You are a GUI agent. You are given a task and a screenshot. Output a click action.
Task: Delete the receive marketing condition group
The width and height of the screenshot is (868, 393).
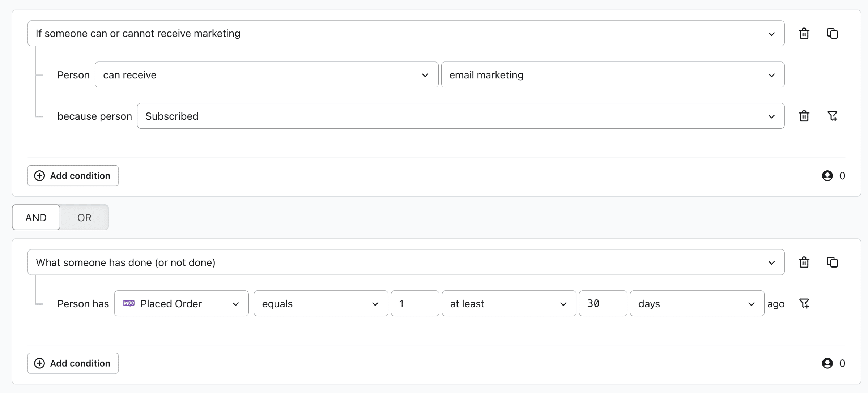(x=804, y=33)
